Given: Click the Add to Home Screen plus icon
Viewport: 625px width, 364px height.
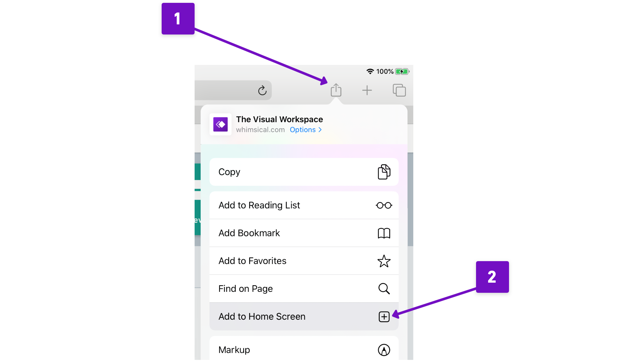Looking at the screenshot, I should pos(383,316).
